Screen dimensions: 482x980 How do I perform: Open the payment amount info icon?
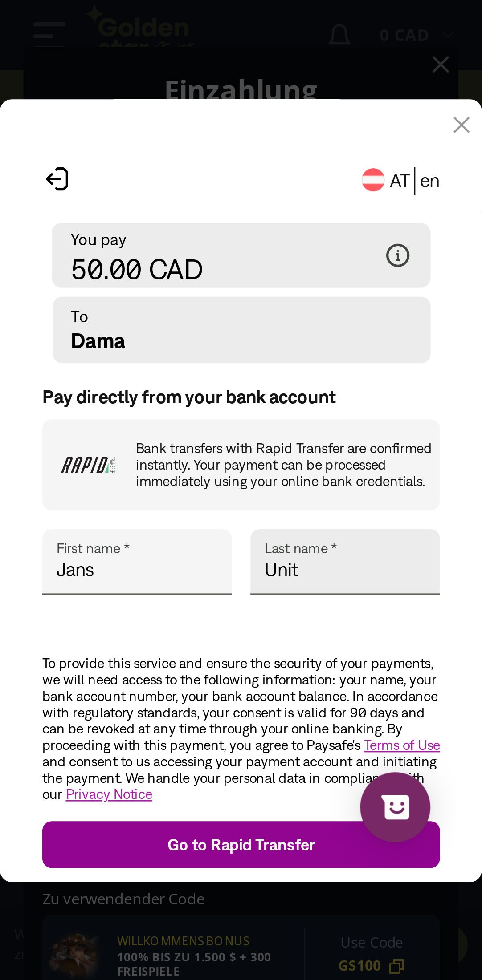(397, 255)
